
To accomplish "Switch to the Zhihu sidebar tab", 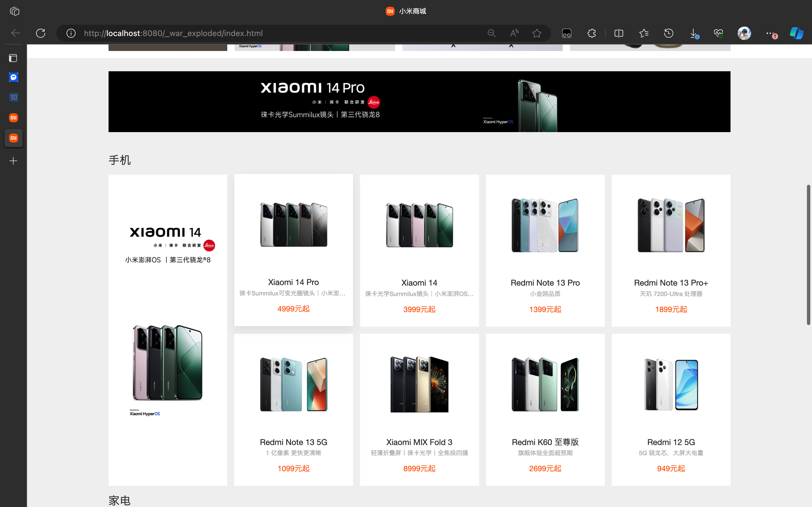I will tap(14, 97).
